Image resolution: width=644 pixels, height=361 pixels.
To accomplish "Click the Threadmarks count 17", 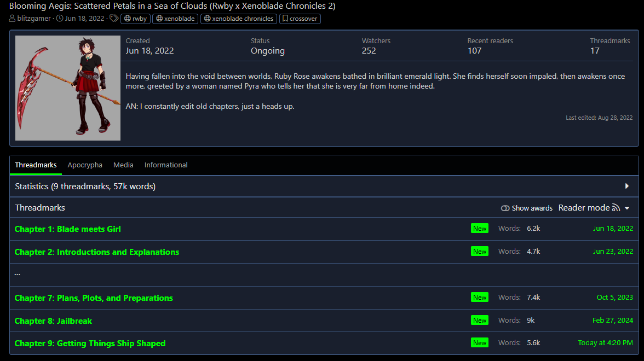I will coord(595,51).
